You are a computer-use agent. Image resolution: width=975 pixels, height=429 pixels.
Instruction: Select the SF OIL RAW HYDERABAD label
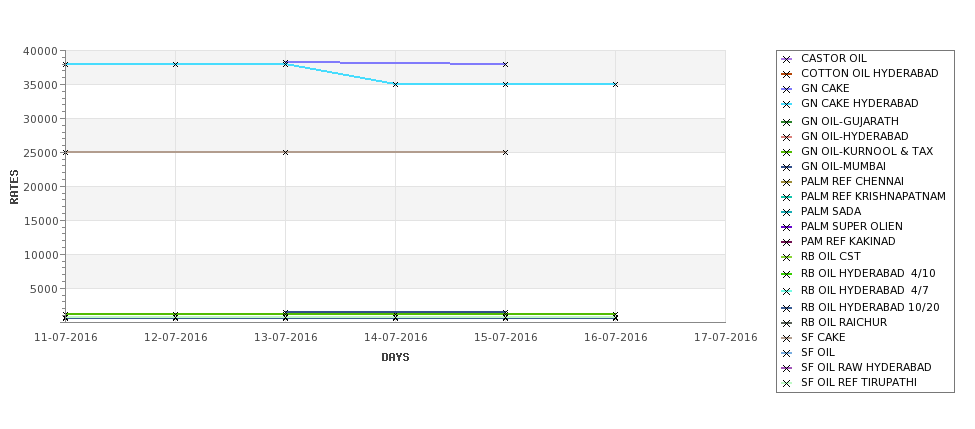[x=866, y=367]
